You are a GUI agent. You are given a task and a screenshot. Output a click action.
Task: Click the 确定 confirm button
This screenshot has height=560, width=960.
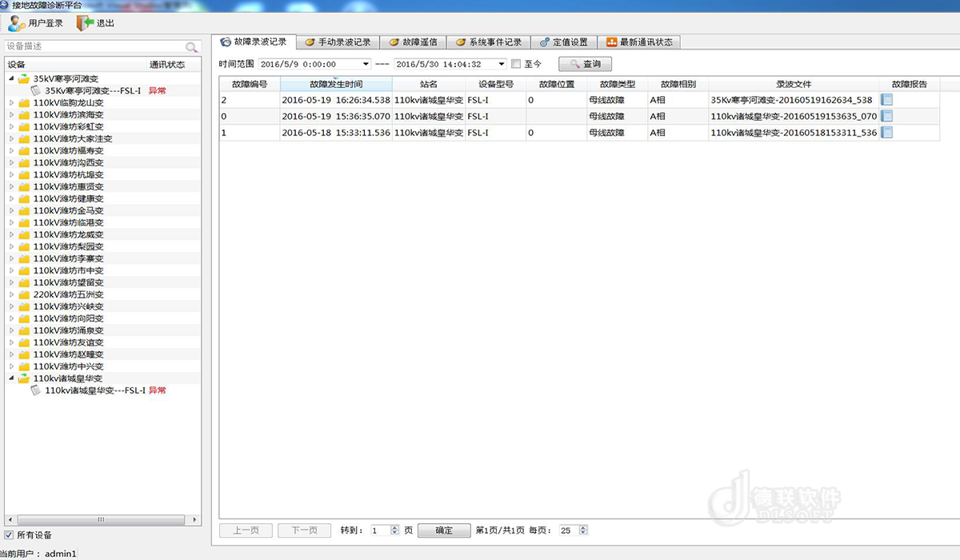pos(444,530)
